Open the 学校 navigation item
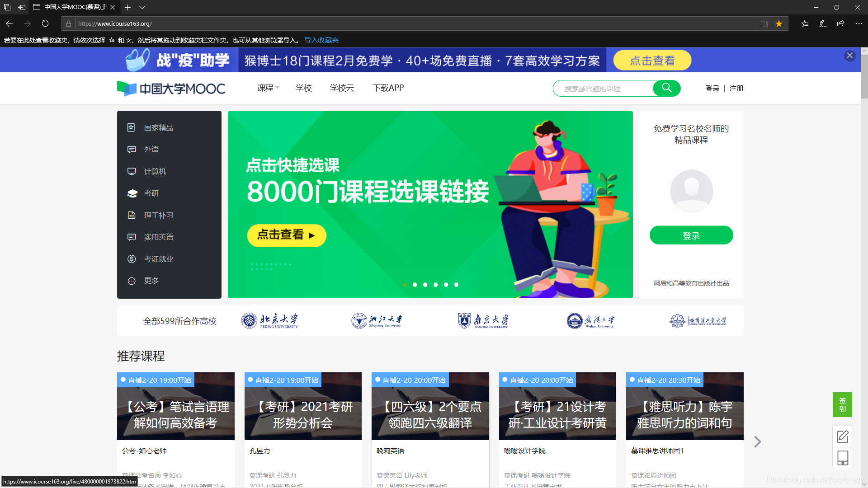Image resolution: width=868 pixels, height=488 pixels. click(x=303, y=88)
